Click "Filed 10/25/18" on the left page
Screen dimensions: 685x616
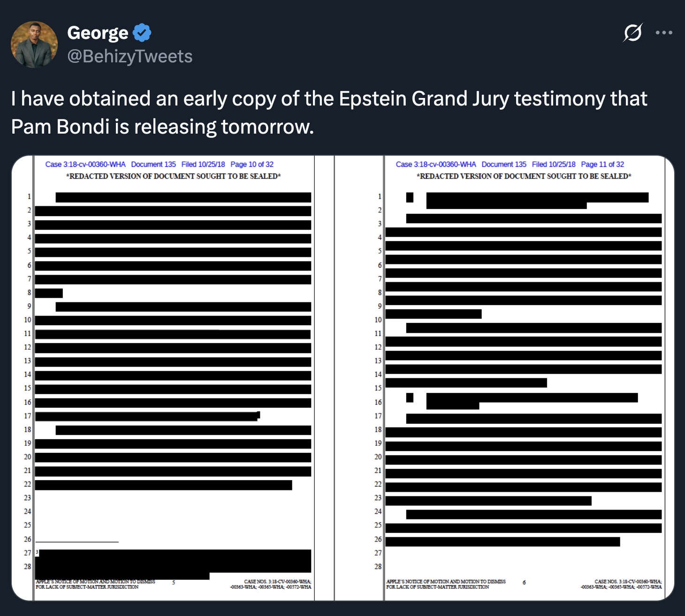coord(203,165)
